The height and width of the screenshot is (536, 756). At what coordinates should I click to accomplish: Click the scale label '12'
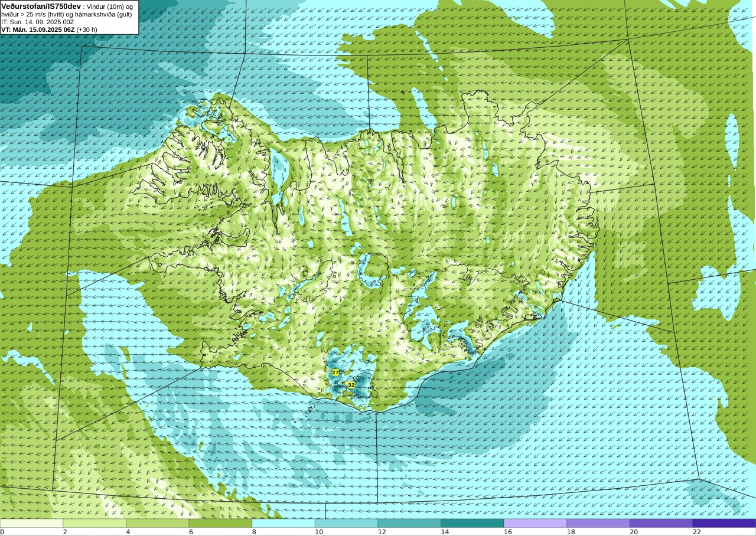pyautogui.click(x=382, y=532)
